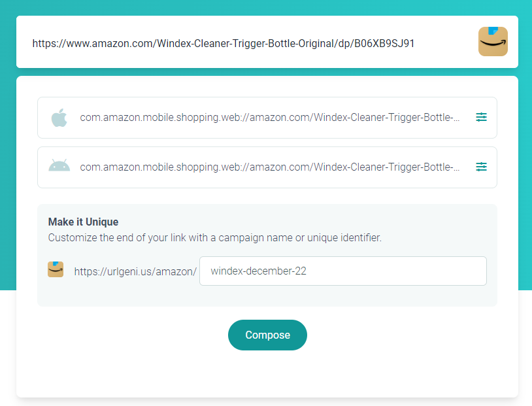This screenshot has width=532, height=406.
Task: Click the Compose button
Action: coord(267,335)
